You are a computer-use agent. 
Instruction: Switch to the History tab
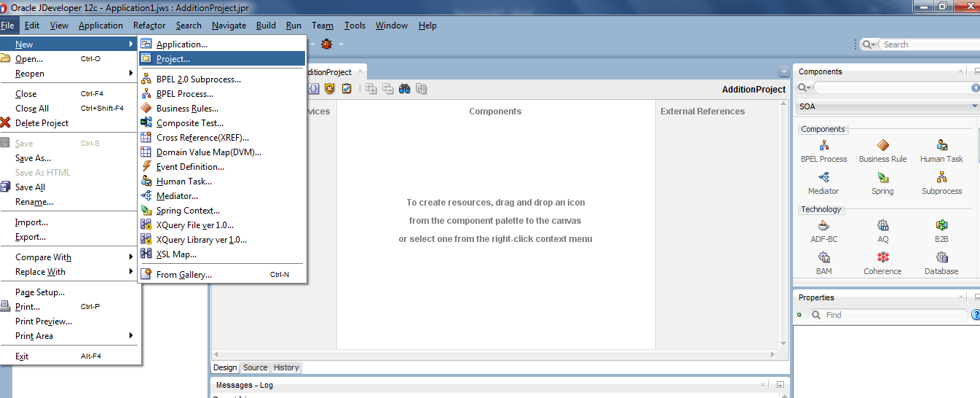(x=286, y=368)
